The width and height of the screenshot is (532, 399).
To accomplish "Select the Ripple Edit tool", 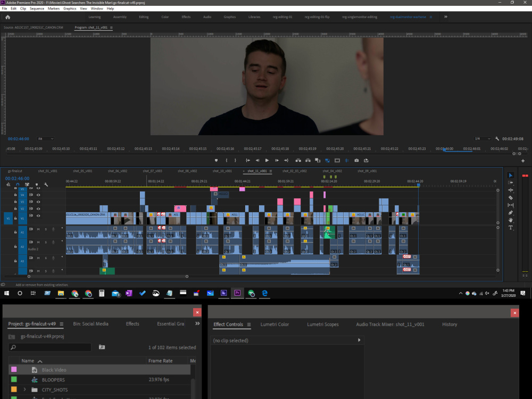I will tap(510, 190).
